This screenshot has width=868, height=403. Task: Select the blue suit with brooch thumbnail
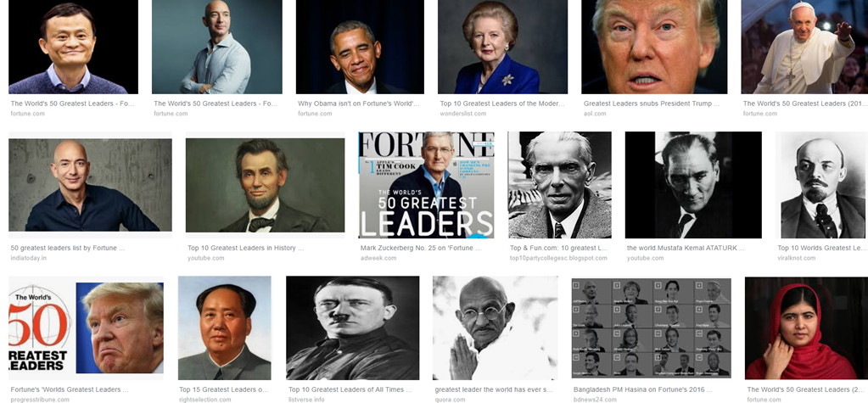502,47
